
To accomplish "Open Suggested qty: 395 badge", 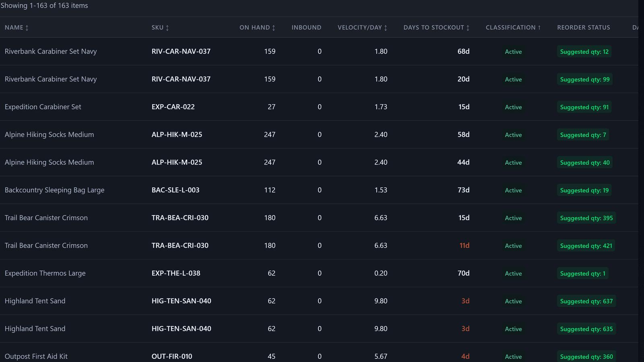I will 586,218.
